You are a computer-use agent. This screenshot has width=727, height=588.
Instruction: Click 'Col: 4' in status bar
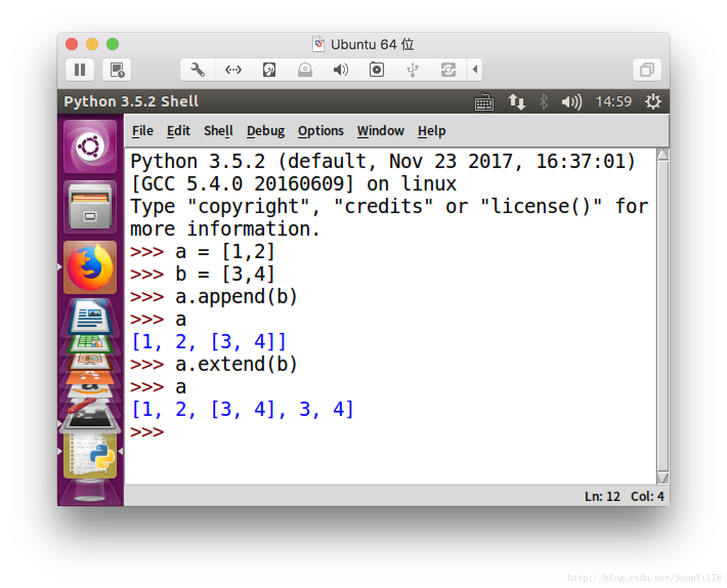pyautogui.click(x=647, y=496)
